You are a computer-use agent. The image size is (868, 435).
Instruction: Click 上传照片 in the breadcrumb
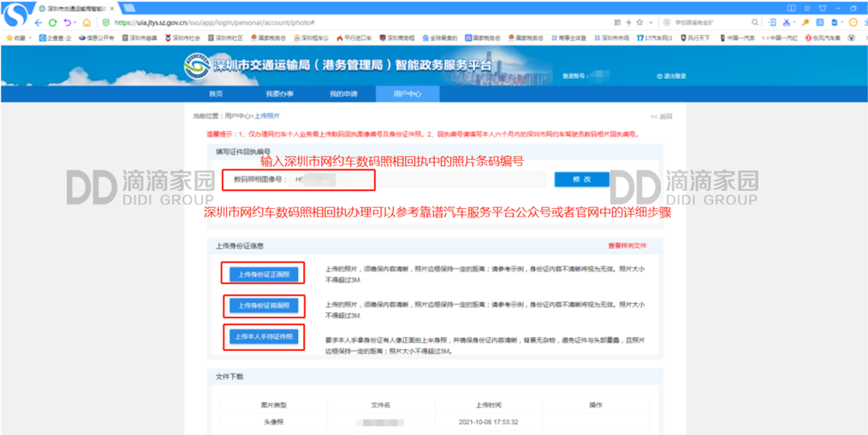(x=267, y=116)
